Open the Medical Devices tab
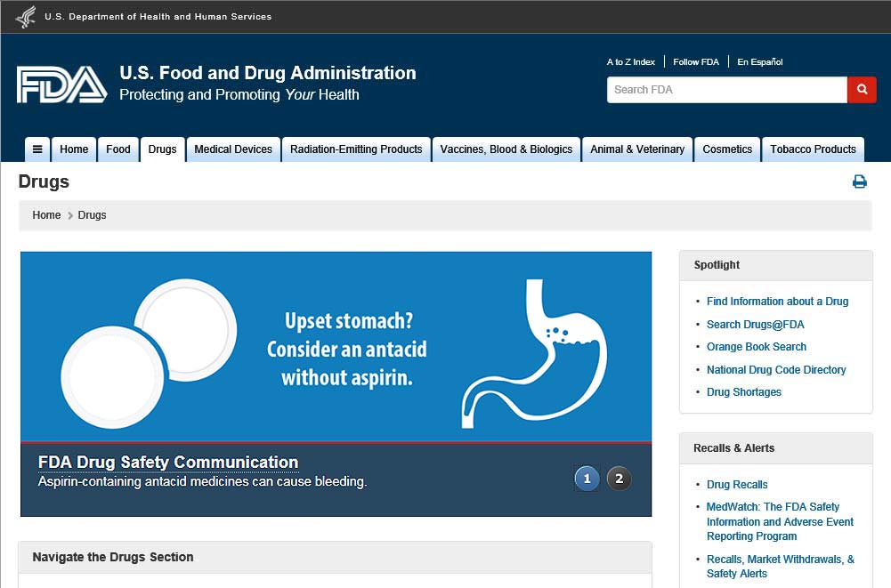This screenshot has width=891, height=588. pos(233,149)
